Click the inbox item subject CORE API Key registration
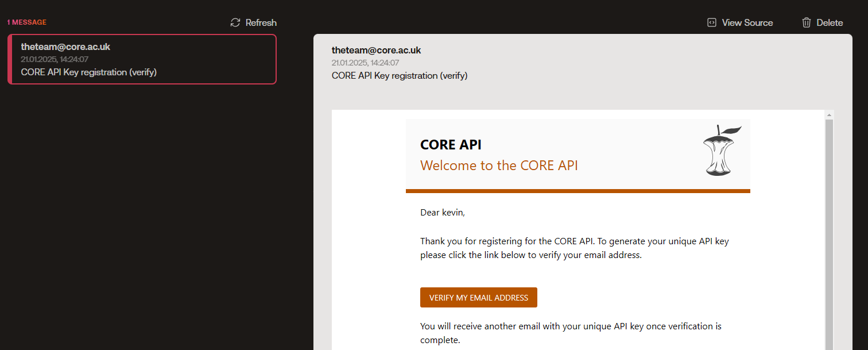The height and width of the screenshot is (350, 868). (x=89, y=72)
